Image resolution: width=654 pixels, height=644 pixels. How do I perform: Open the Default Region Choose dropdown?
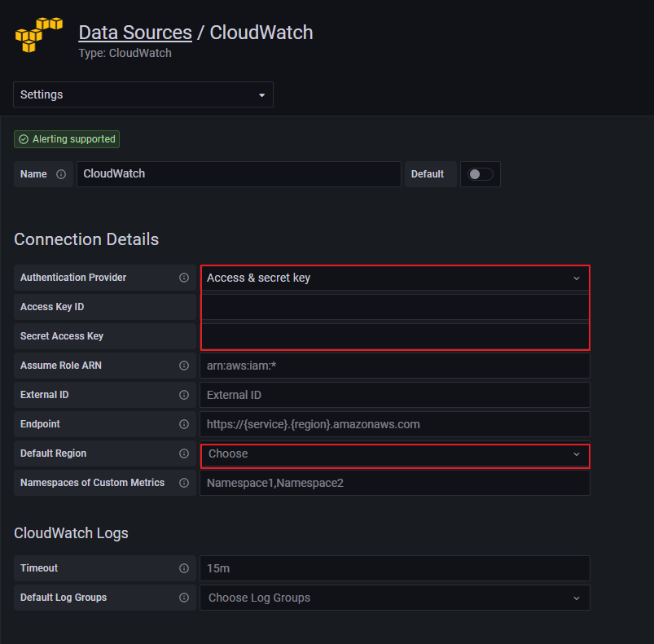pyautogui.click(x=394, y=454)
